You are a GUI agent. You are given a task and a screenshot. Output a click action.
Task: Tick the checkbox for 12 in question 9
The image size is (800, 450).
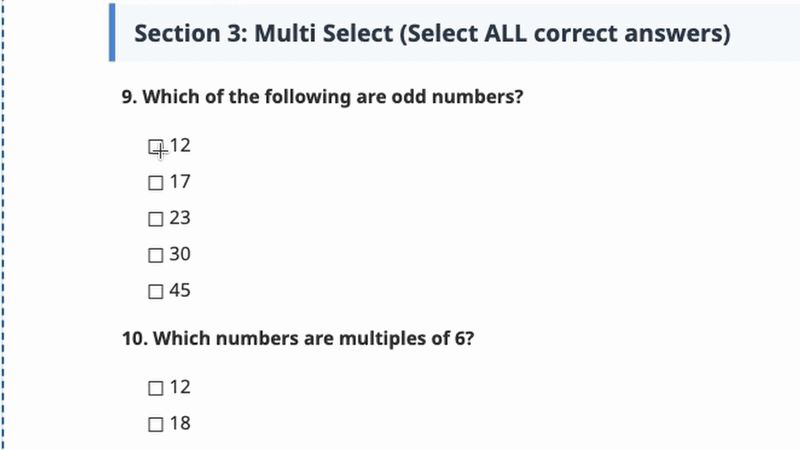[x=155, y=147]
